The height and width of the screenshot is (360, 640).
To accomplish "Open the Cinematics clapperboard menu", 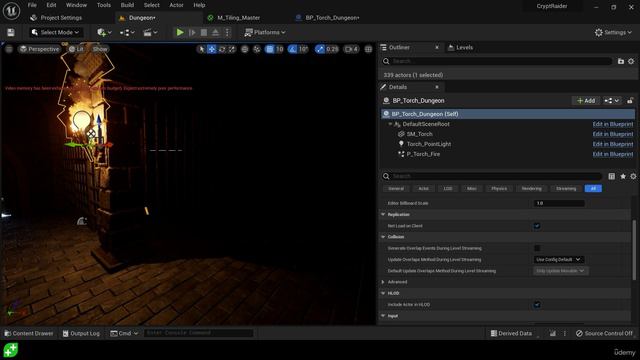I will click(x=150, y=32).
